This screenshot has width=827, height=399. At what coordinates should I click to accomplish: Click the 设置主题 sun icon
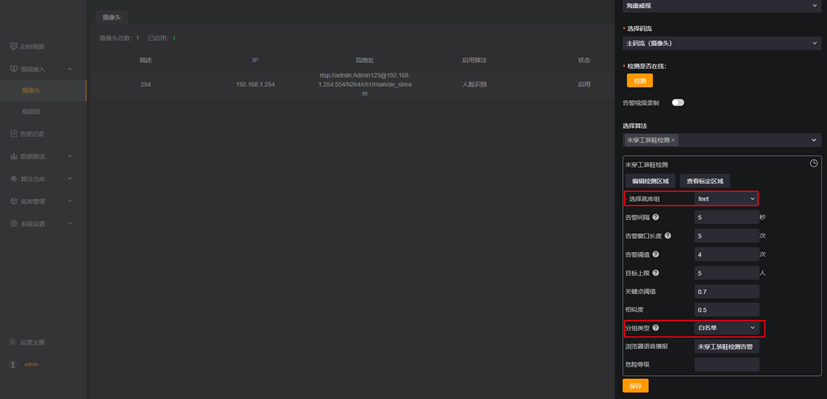click(13, 342)
